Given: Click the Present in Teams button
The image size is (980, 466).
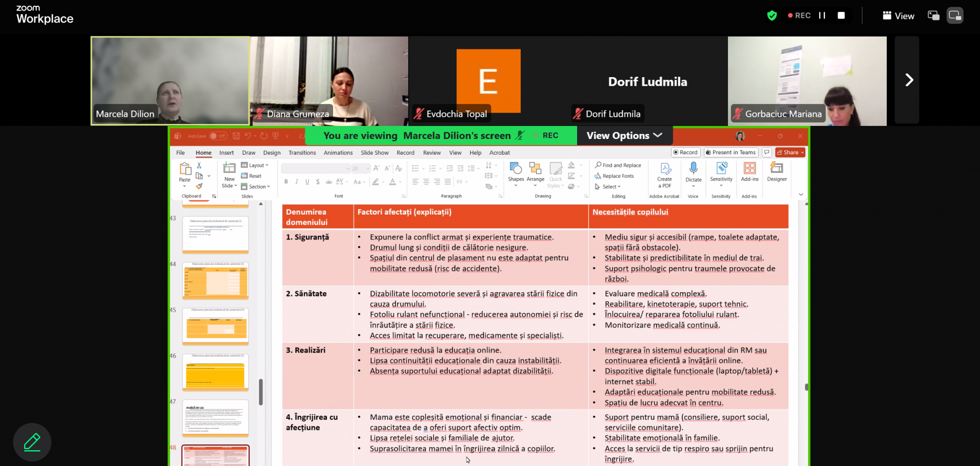Looking at the screenshot, I should click(x=730, y=152).
